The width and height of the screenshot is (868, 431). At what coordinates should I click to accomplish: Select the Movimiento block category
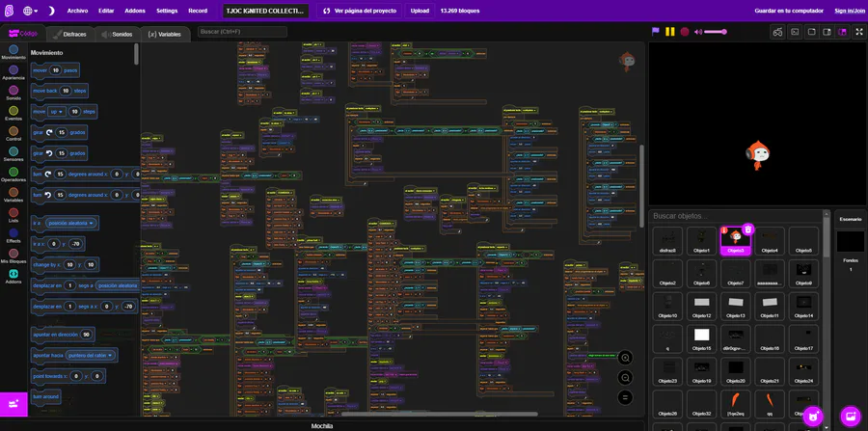pyautogui.click(x=14, y=53)
